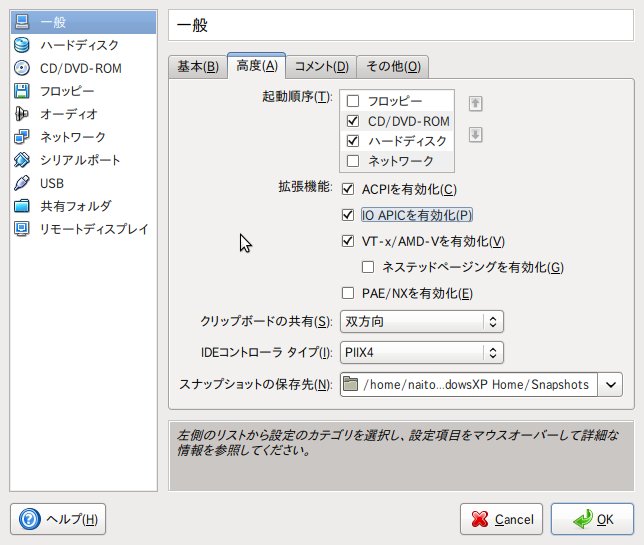This screenshot has height=545, width=644.
Task: Expand snapshot folder path dropdown arrow
Action: 610,384
